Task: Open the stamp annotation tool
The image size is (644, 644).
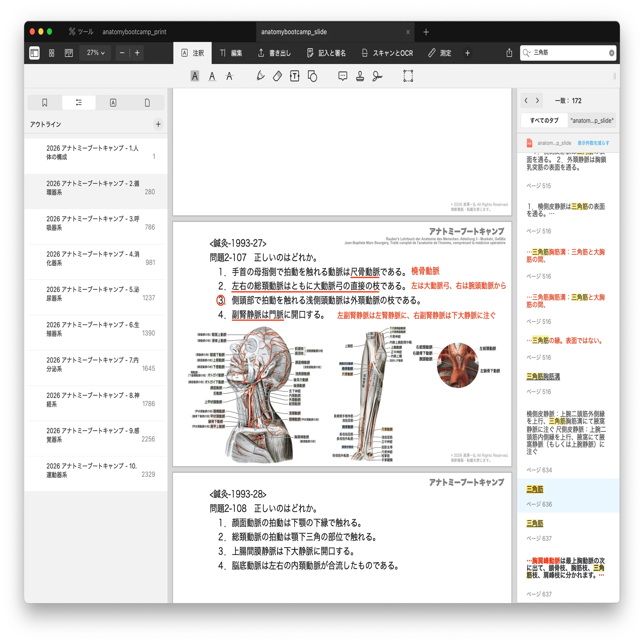Action: tap(360, 76)
